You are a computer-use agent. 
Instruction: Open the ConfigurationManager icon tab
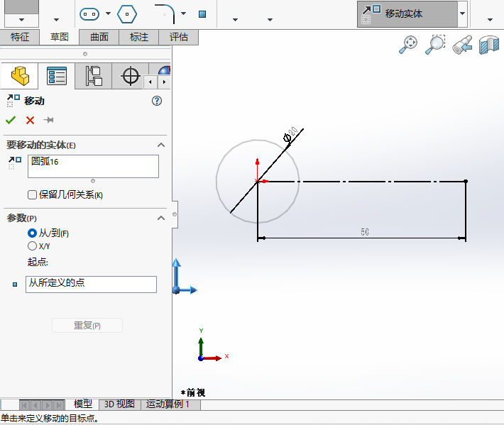(94, 76)
